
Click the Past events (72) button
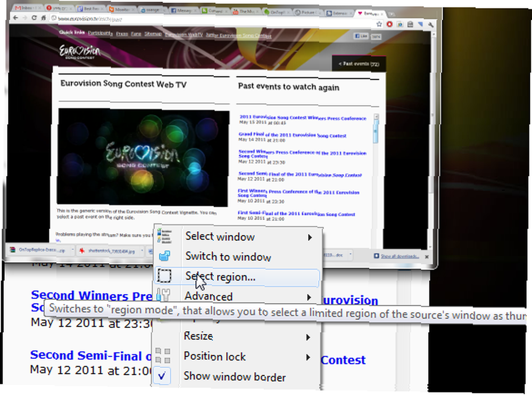359,63
